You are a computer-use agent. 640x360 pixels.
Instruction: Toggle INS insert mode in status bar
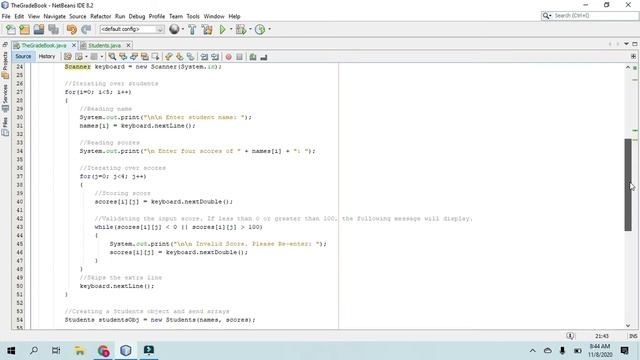click(x=633, y=336)
